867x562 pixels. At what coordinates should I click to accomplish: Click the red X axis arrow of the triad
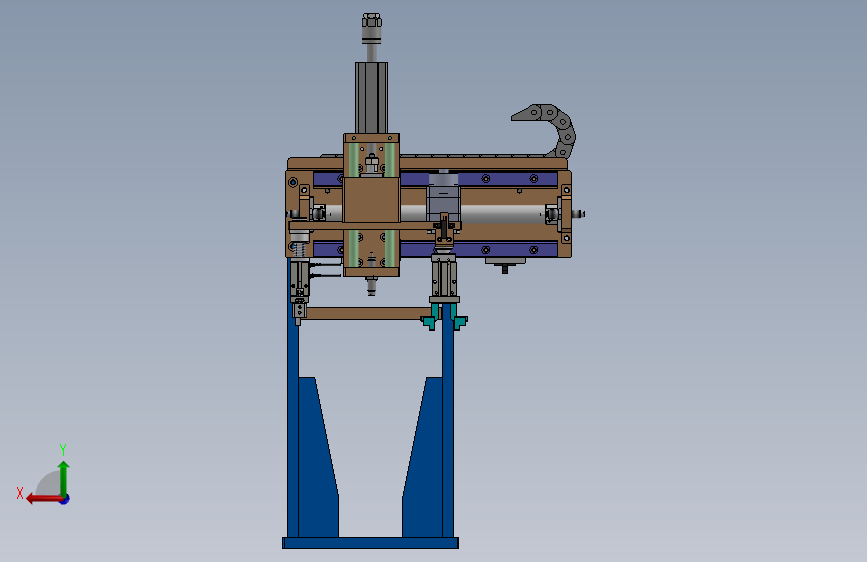coord(44,499)
